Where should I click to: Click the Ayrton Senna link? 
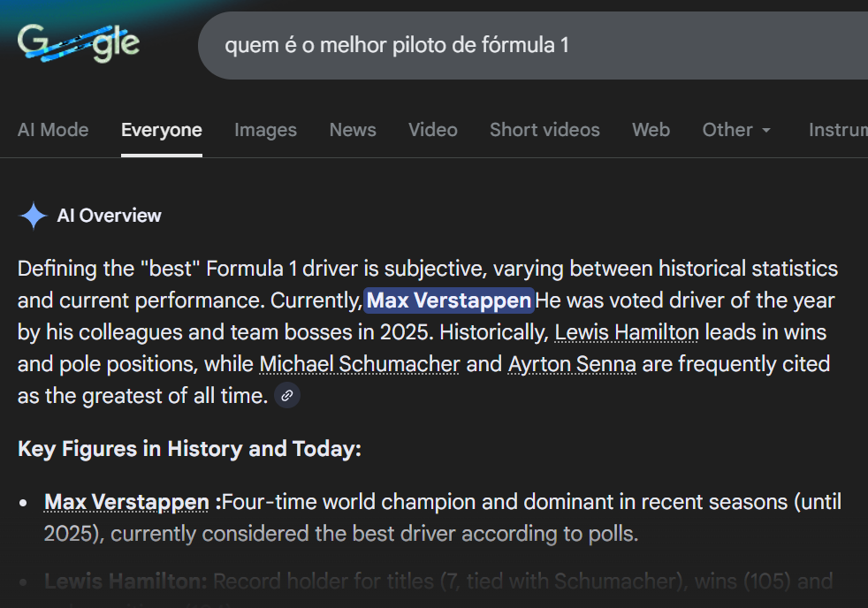(572, 364)
